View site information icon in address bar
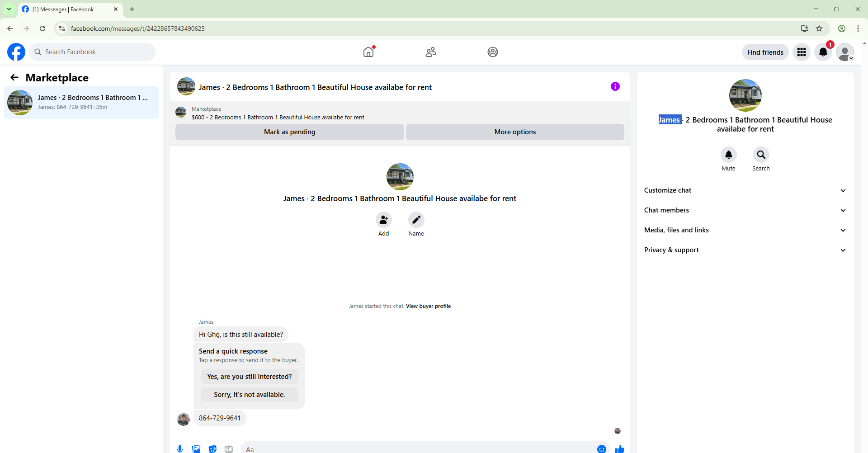The width and height of the screenshot is (868, 453). click(62, 28)
